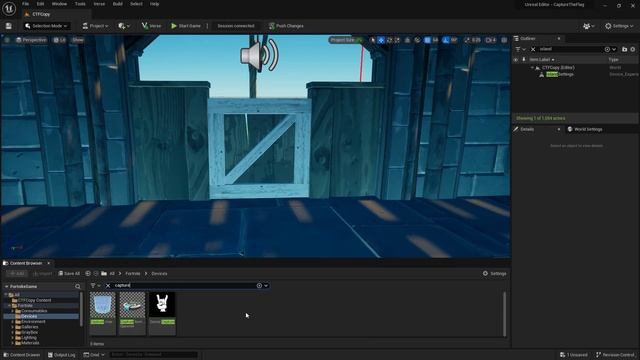This screenshot has height=360, width=640.
Task: Change the camera speed setting
Action: pos(491,40)
